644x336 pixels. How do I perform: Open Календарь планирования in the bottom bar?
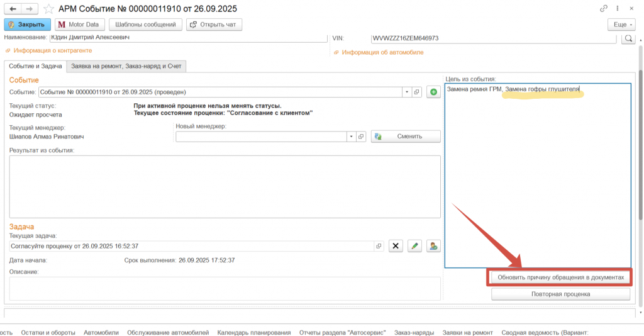click(x=253, y=332)
